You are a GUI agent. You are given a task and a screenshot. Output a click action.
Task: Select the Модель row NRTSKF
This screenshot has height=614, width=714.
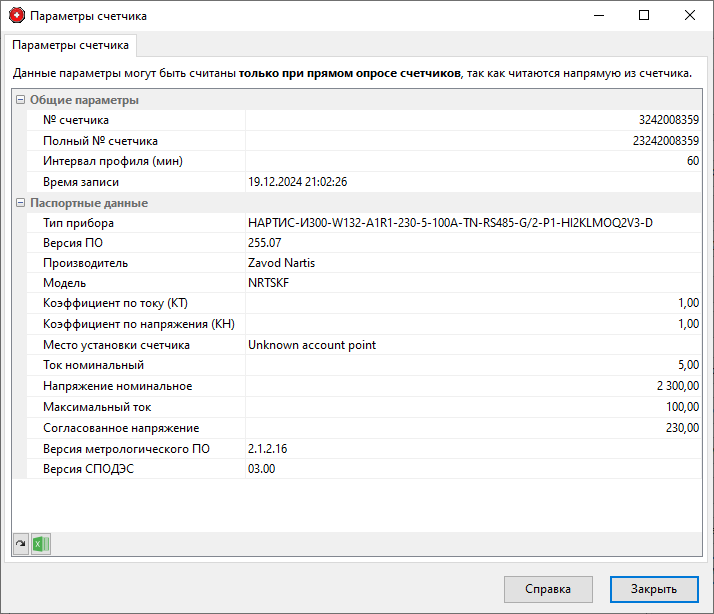click(364, 283)
